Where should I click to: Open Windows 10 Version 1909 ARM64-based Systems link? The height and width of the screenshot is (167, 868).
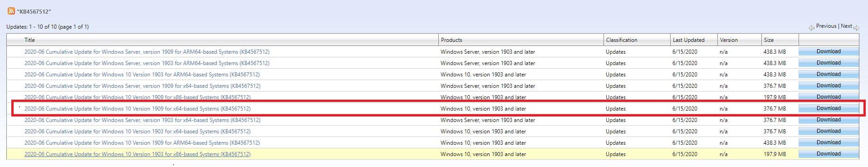[x=142, y=143]
